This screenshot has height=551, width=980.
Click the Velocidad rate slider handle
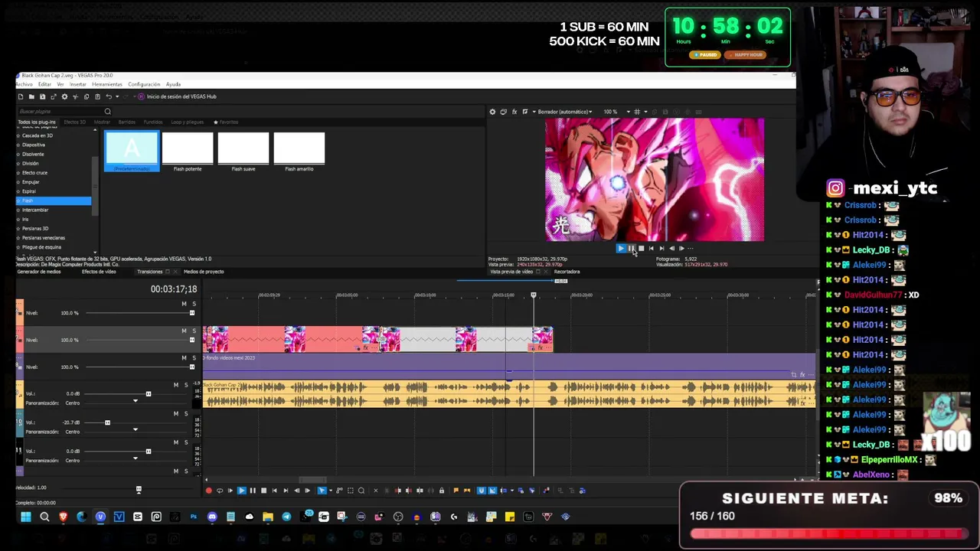[139, 489]
